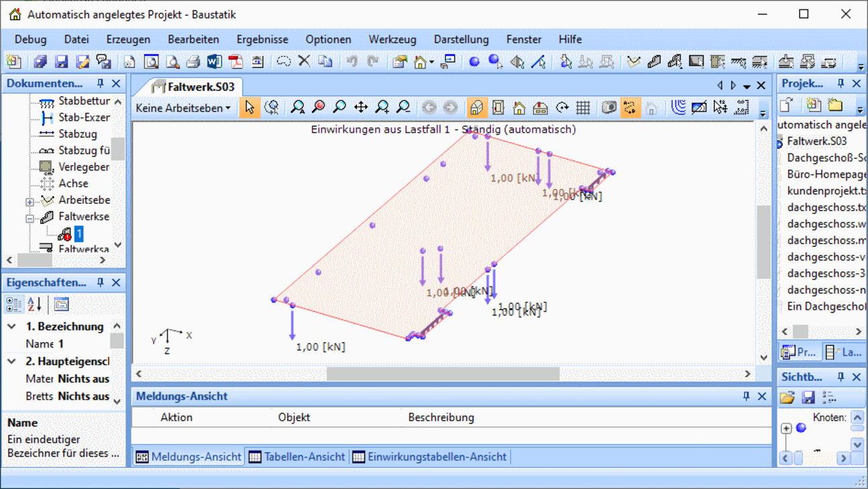Collapse the 1. Bezeichnung property group
868x489 pixels.
point(12,327)
